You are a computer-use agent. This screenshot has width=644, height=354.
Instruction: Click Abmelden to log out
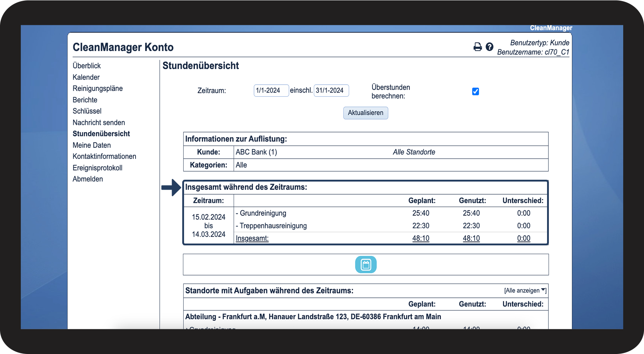tap(88, 179)
